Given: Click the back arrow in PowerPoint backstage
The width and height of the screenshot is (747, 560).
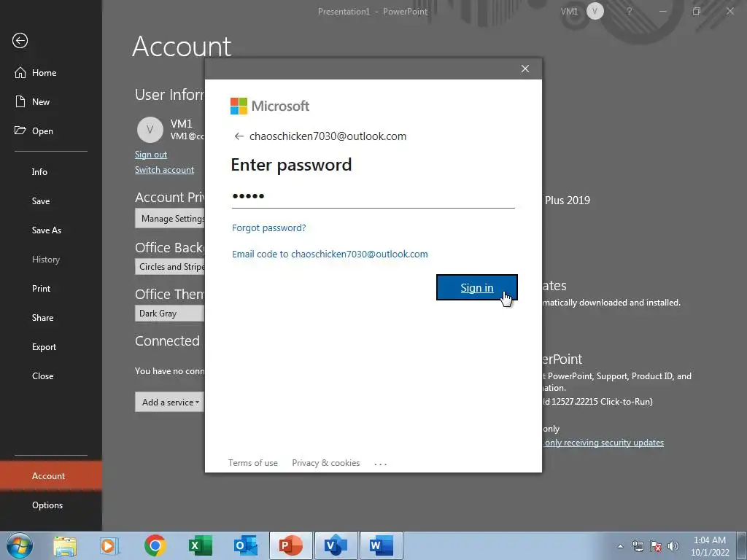Looking at the screenshot, I should [20, 41].
